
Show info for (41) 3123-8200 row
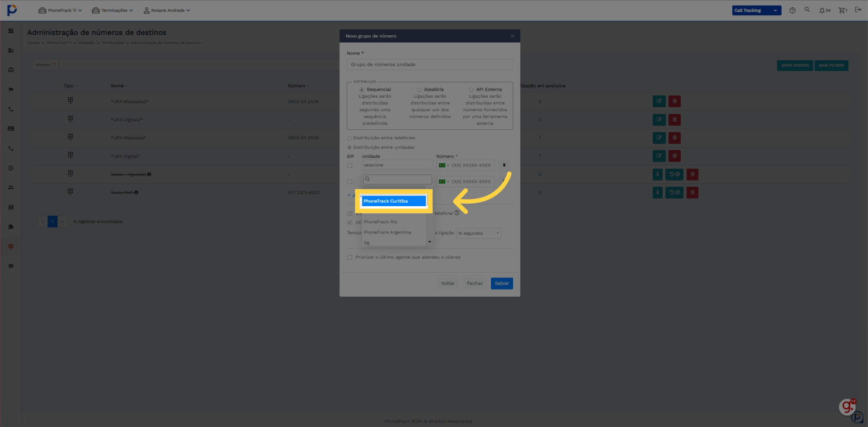tap(658, 193)
